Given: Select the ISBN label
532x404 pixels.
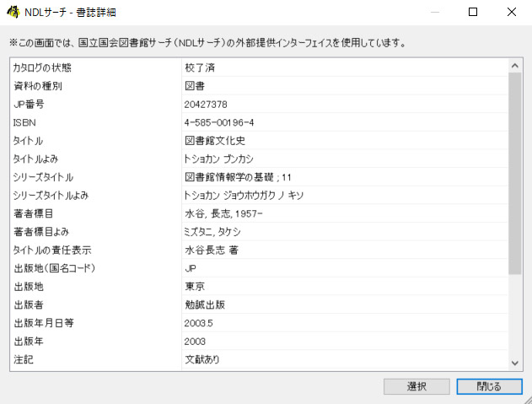Looking at the screenshot, I should click(x=24, y=122).
